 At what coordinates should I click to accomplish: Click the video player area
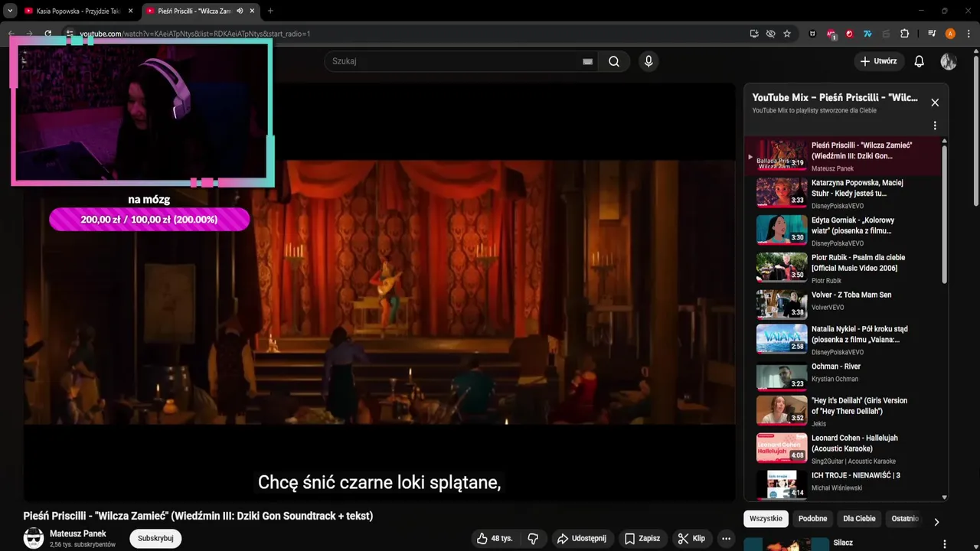[380, 292]
